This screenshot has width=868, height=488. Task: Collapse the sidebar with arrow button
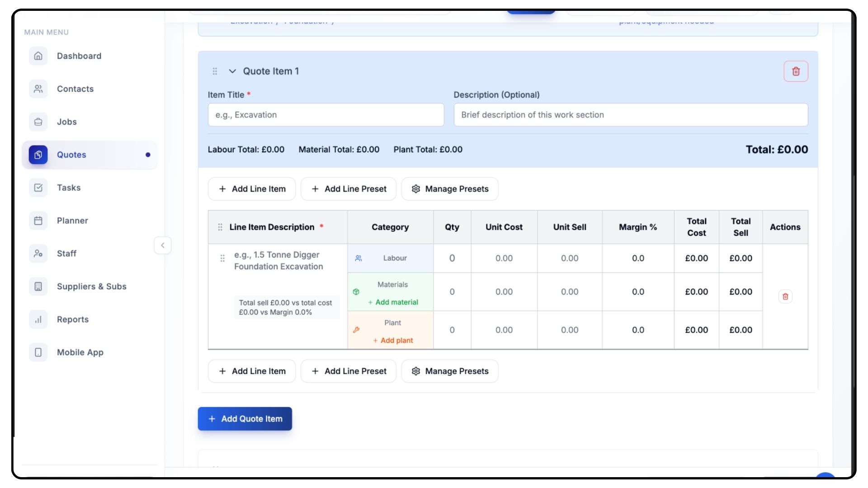163,245
